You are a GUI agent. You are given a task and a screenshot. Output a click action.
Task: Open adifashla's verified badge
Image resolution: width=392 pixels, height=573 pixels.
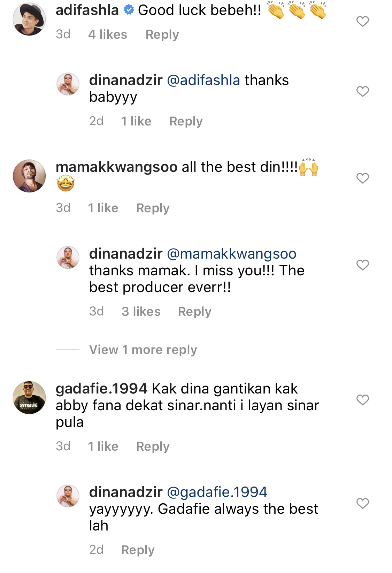(129, 10)
